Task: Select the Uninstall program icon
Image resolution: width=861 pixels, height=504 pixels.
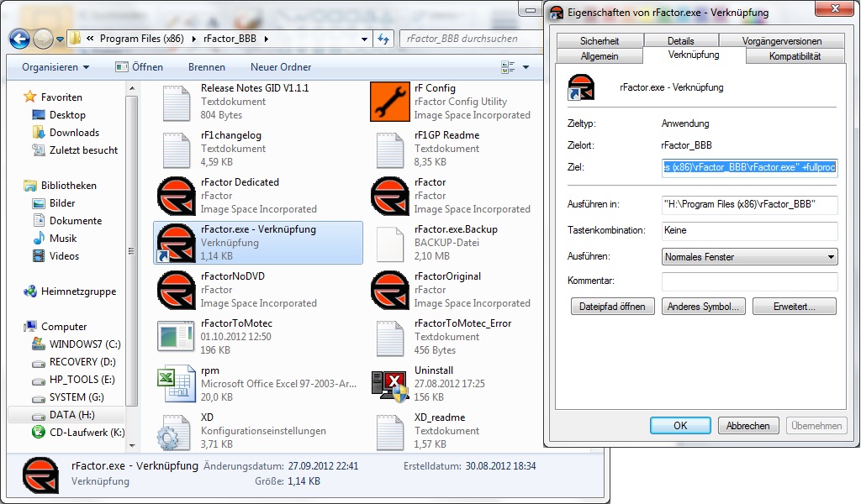Action: [388, 384]
